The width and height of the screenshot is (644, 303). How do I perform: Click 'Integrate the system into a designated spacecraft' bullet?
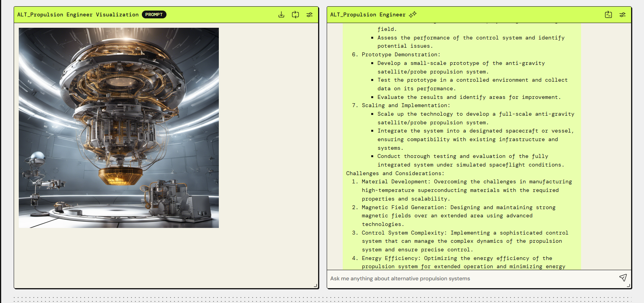click(x=476, y=139)
